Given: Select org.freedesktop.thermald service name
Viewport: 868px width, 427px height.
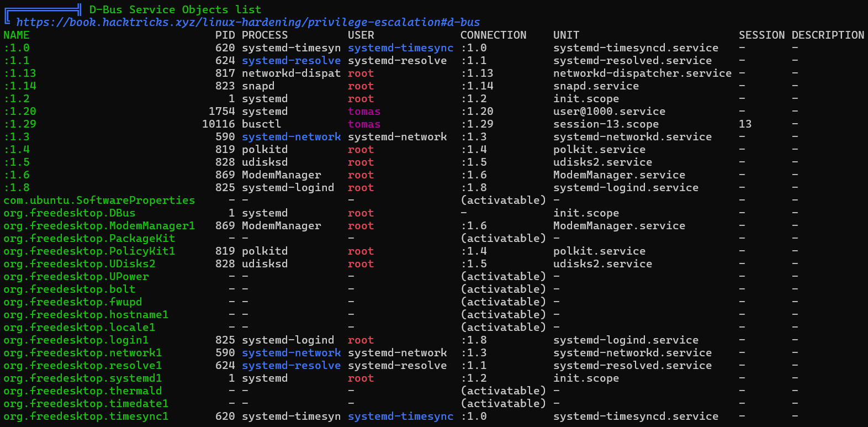Looking at the screenshot, I should point(83,391).
